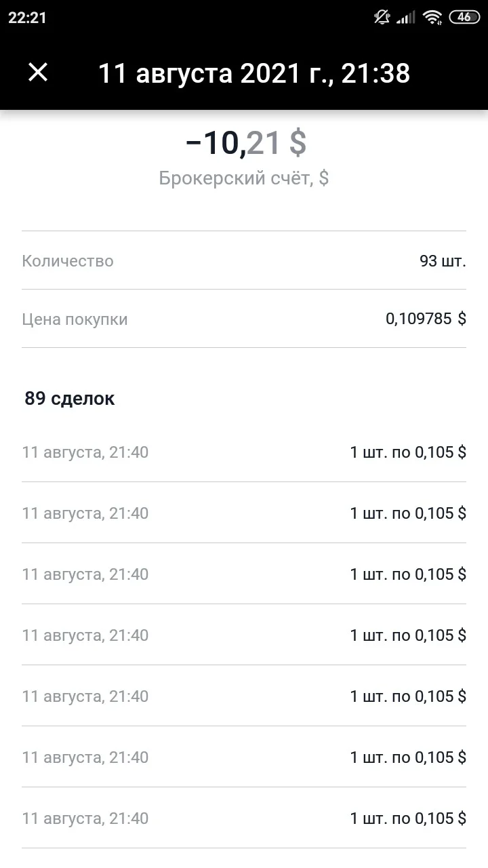Tap the Количество row label

click(68, 261)
